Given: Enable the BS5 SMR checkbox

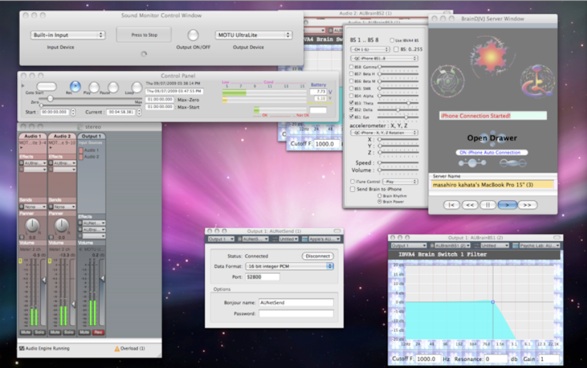Looking at the screenshot, I should coord(352,88).
